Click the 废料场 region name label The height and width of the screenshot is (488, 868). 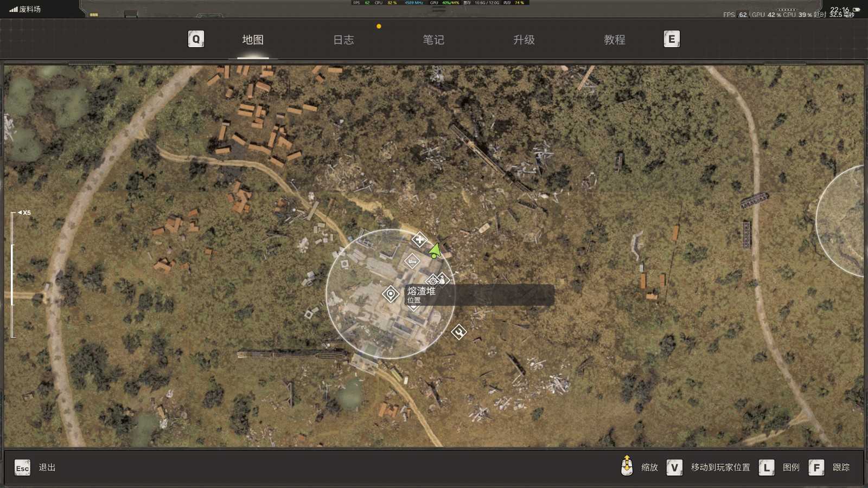coord(30,9)
